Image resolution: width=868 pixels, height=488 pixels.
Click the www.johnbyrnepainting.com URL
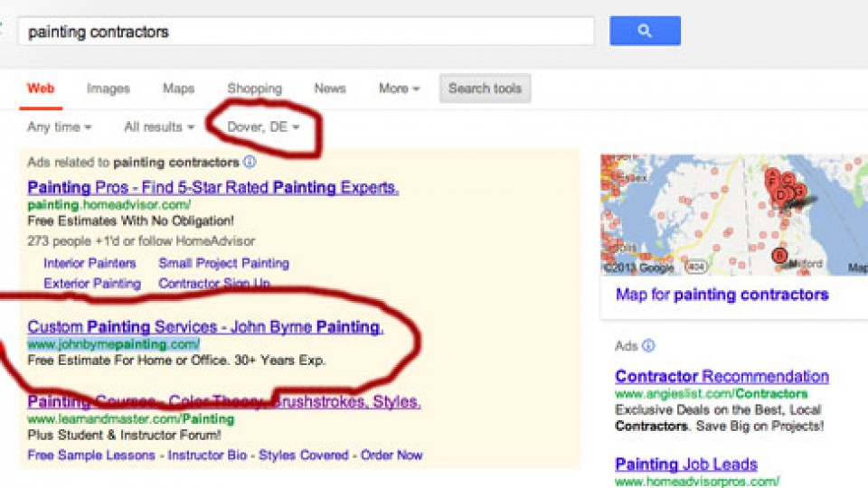point(113,344)
